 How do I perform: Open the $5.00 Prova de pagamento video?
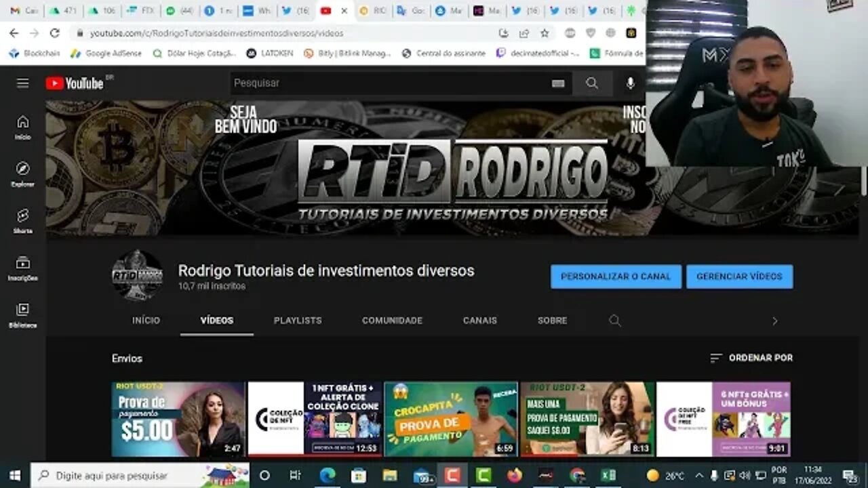[x=178, y=419]
